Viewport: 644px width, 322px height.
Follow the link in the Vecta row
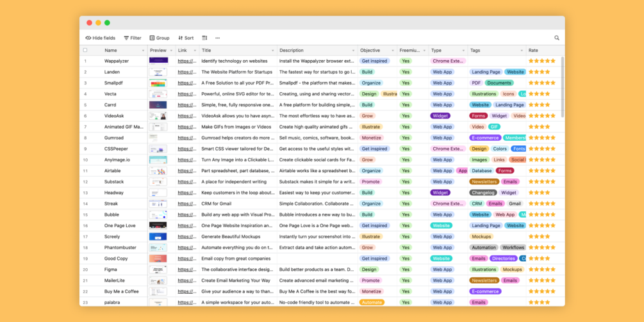187,94
